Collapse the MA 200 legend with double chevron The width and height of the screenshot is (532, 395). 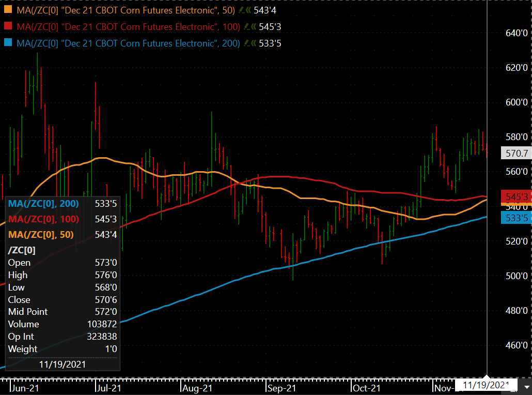pyautogui.click(x=254, y=43)
